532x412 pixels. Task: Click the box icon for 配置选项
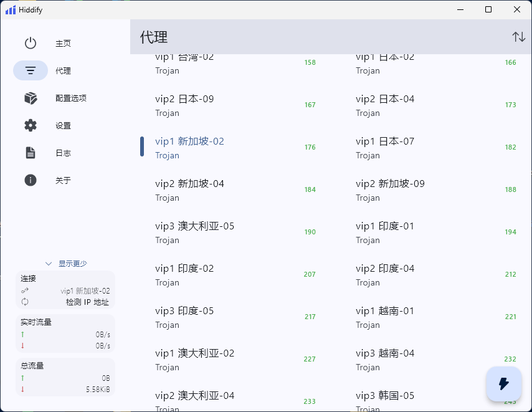coord(31,98)
